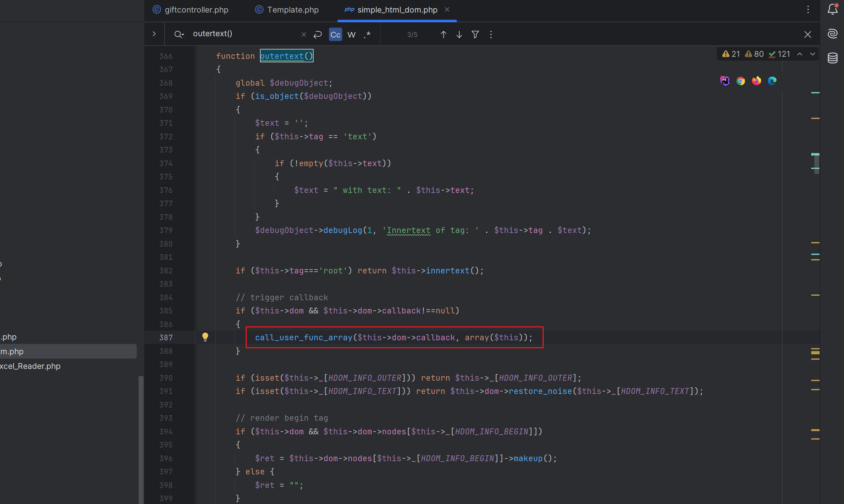Image resolution: width=844 pixels, height=504 pixels.
Task: Click the yellow warning stripe near line 388
Action: coord(815,353)
